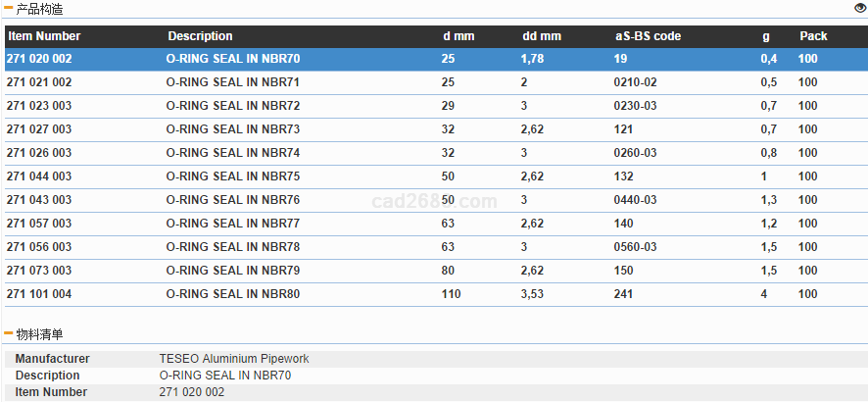Click the TESEO Aluminium Pipework manufacturer value
868x402 pixels.
tap(234, 359)
